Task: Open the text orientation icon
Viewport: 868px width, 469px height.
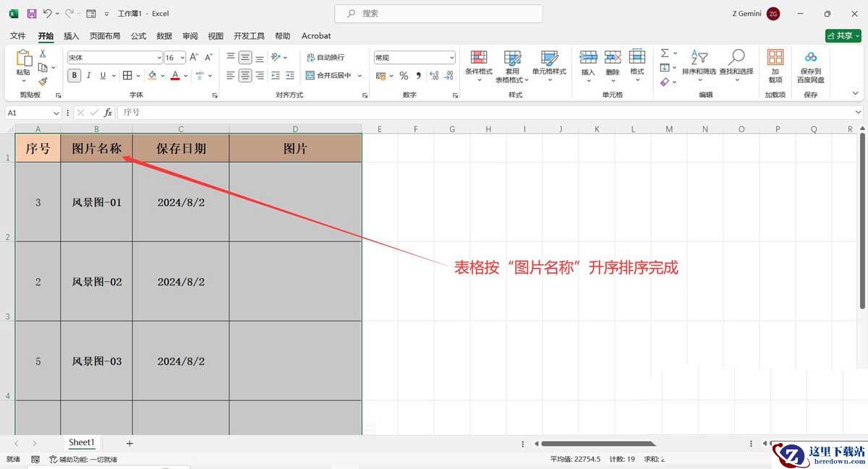Action: (x=276, y=57)
